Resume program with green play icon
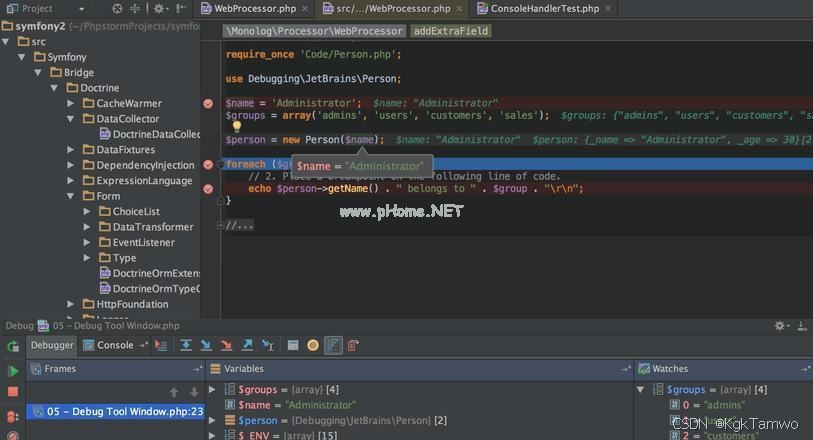The width and height of the screenshot is (813, 440). [x=13, y=371]
